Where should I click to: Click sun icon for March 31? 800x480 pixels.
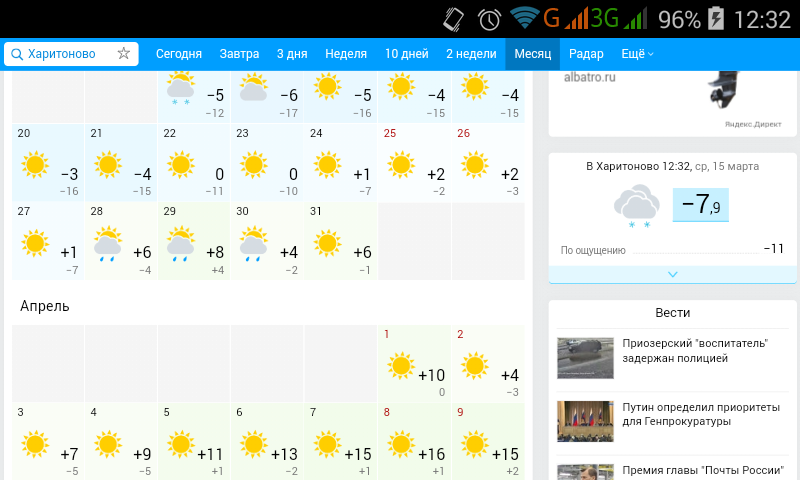pos(327,243)
